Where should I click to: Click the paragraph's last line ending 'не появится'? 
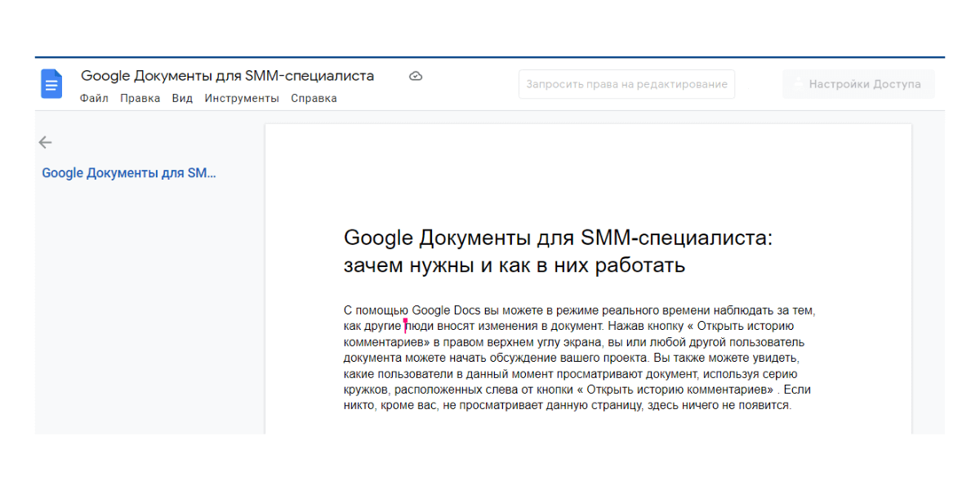tap(568, 405)
